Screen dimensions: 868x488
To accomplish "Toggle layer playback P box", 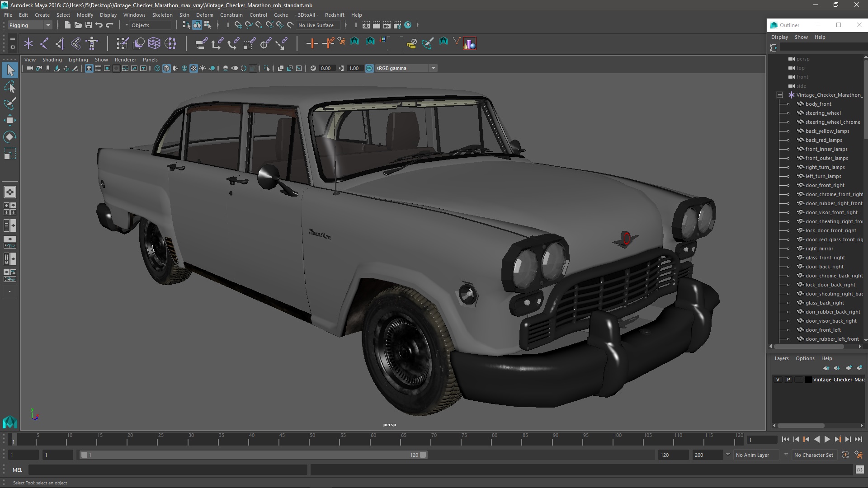I will click(x=788, y=380).
